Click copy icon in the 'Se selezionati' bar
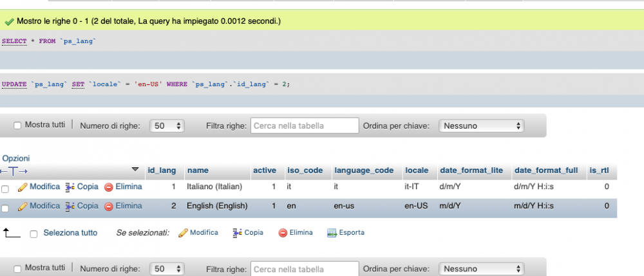The image size is (644, 276). tap(237, 233)
